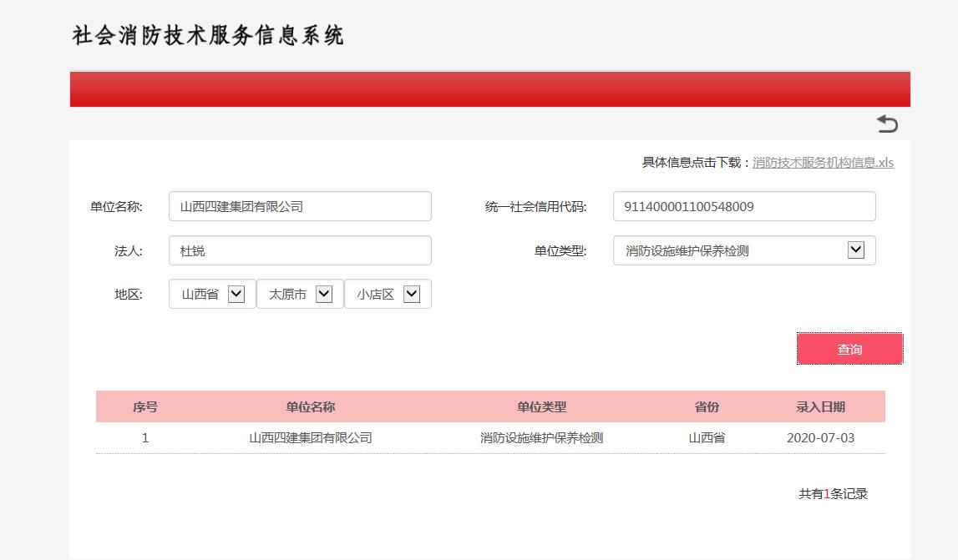Screen dimensions: 958x560
Task: Expand the 小店区 district dropdown
Action: coord(388,294)
